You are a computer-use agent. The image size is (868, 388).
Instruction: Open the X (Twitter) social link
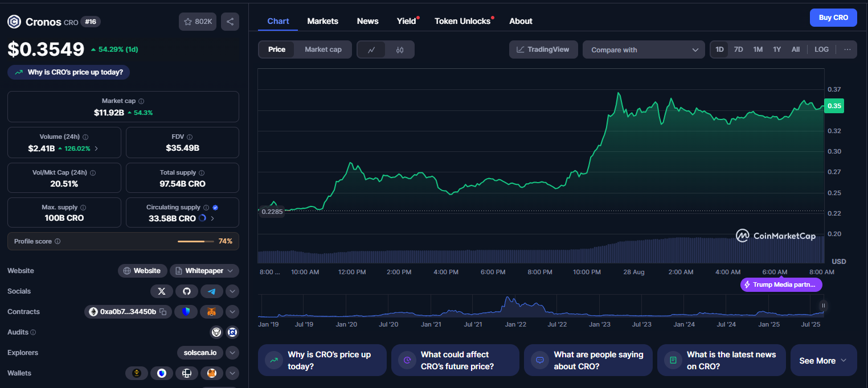point(162,291)
